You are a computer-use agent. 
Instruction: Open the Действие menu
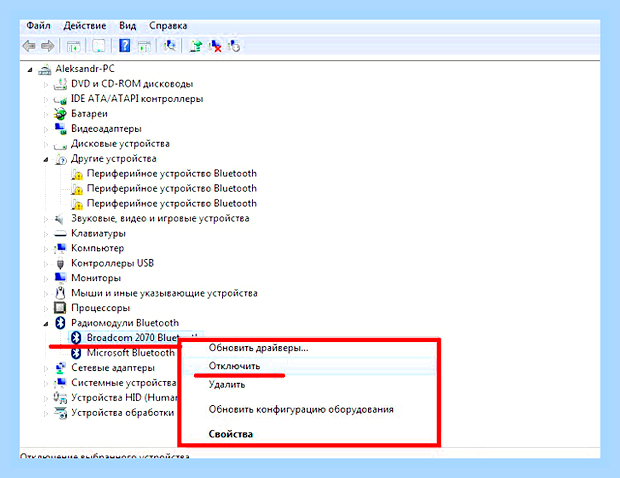[85, 26]
